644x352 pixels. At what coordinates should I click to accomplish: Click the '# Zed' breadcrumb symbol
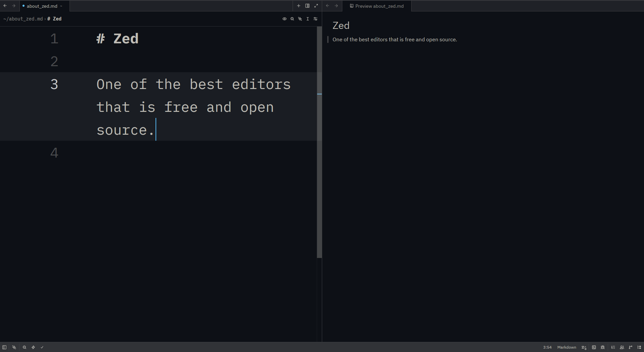[54, 19]
